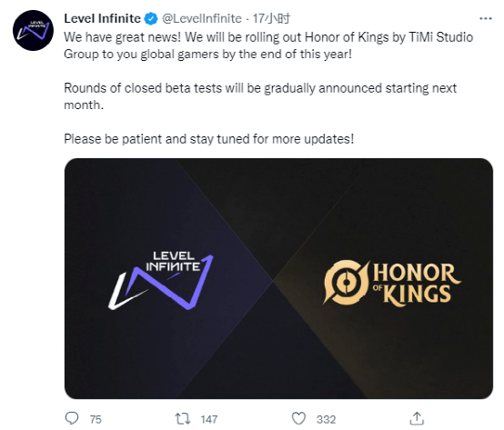
Task: Click the 'stay tuned for more updates' line
Action: coord(209,139)
